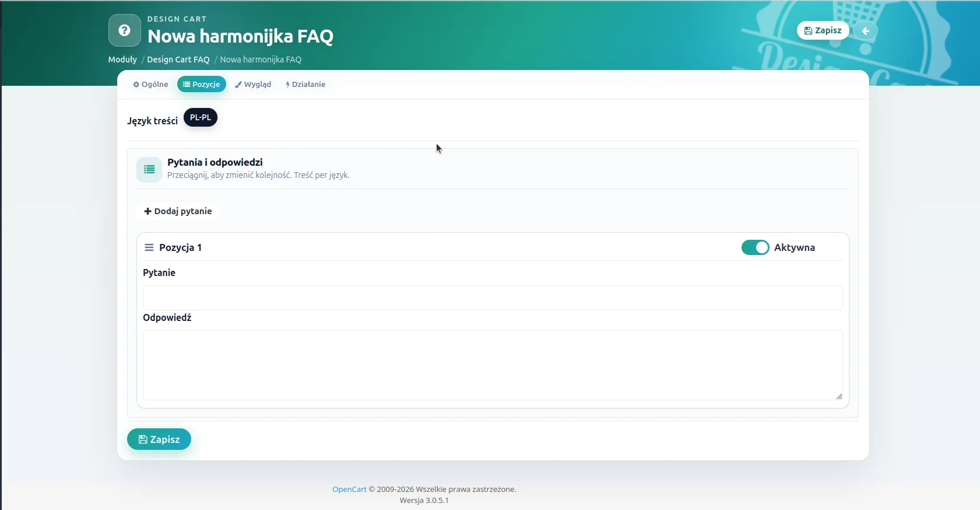Screen dimensions: 980x510
Task: Click the Język treści label
Action: pyautogui.click(x=153, y=121)
